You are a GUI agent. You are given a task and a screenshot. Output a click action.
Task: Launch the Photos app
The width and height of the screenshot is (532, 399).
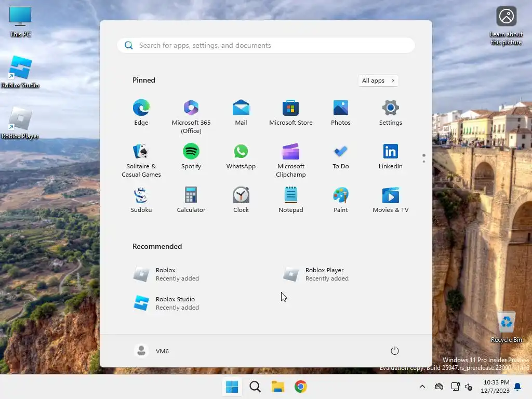click(341, 113)
